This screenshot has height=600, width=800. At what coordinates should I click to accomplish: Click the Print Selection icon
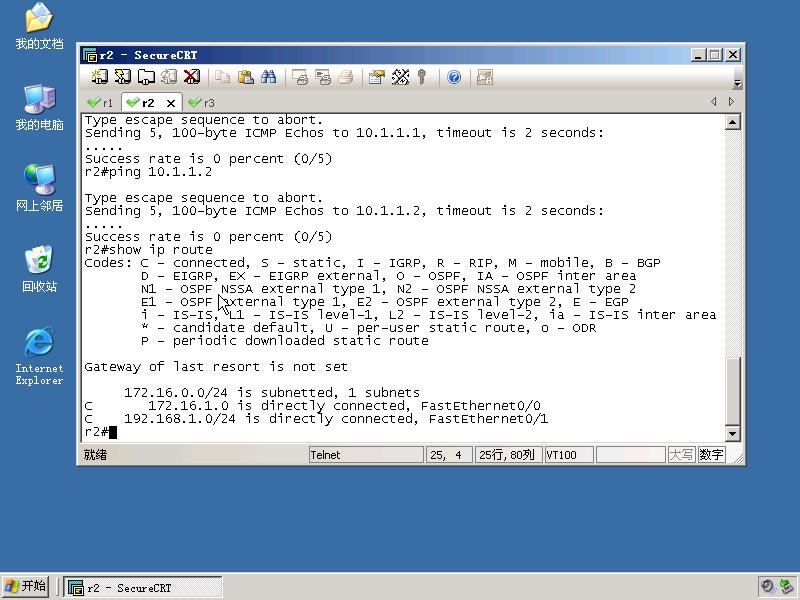[x=323, y=77]
